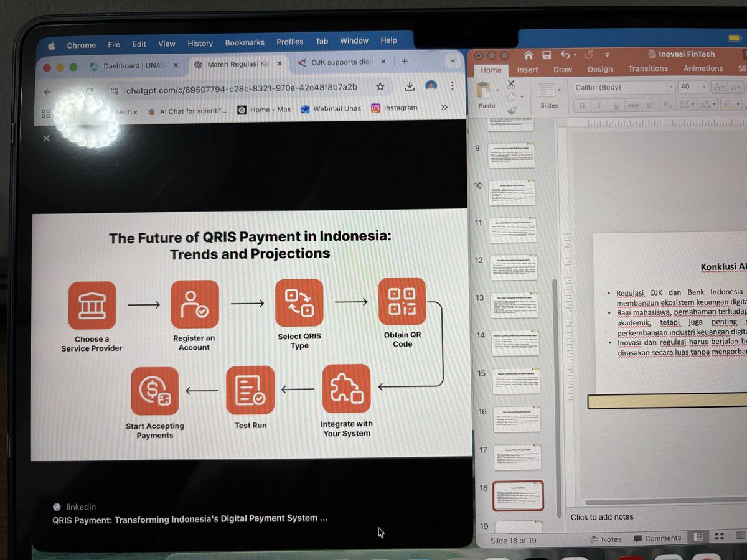This screenshot has width=747, height=560.
Task: Toggle Bold formatting
Action: click(583, 106)
